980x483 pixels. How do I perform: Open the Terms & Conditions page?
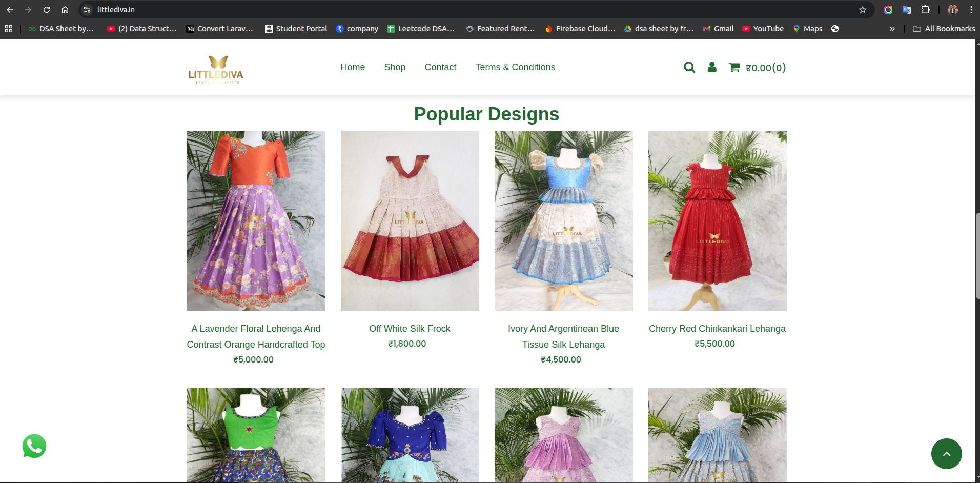(x=515, y=67)
